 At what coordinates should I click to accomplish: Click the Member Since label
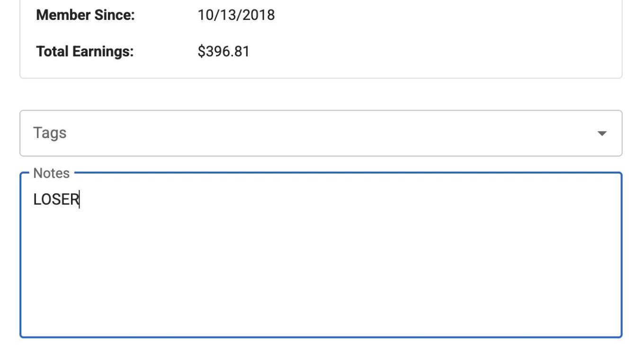click(86, 15)
